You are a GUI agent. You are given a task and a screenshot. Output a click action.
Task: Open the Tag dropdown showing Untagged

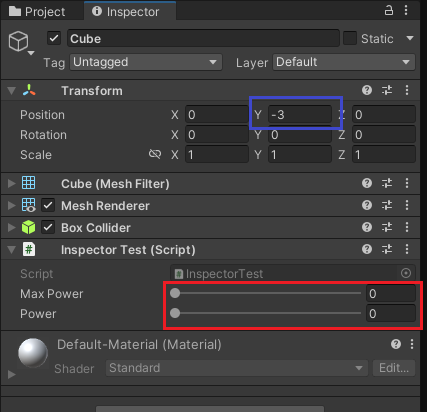click(x=146, y=62)
